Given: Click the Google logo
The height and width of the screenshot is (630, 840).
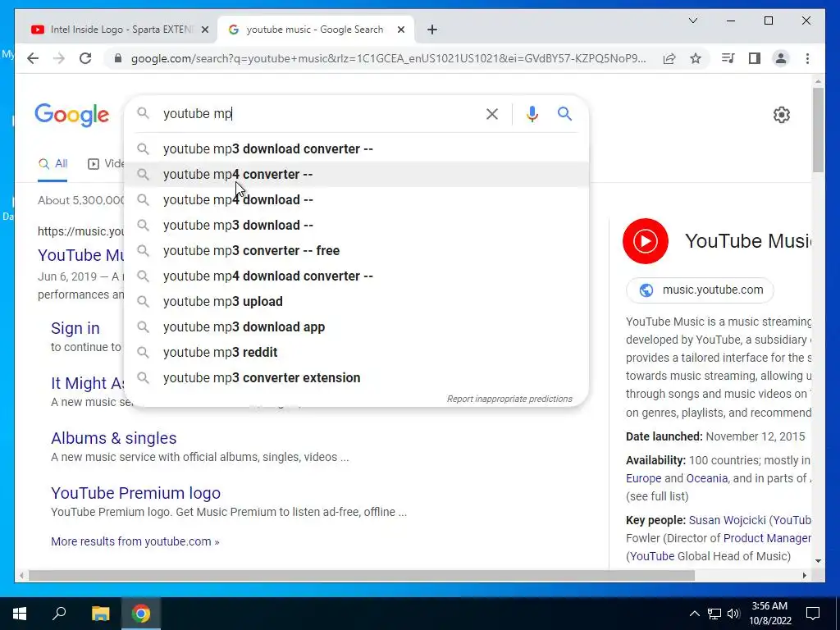Looking at the screenshot, I should point(72,115).
